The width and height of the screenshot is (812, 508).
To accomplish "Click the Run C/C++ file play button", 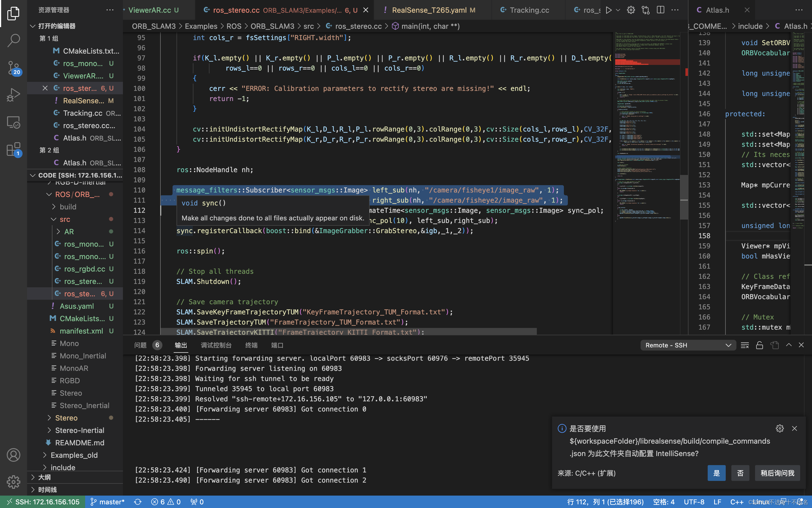I will [609, 10].
